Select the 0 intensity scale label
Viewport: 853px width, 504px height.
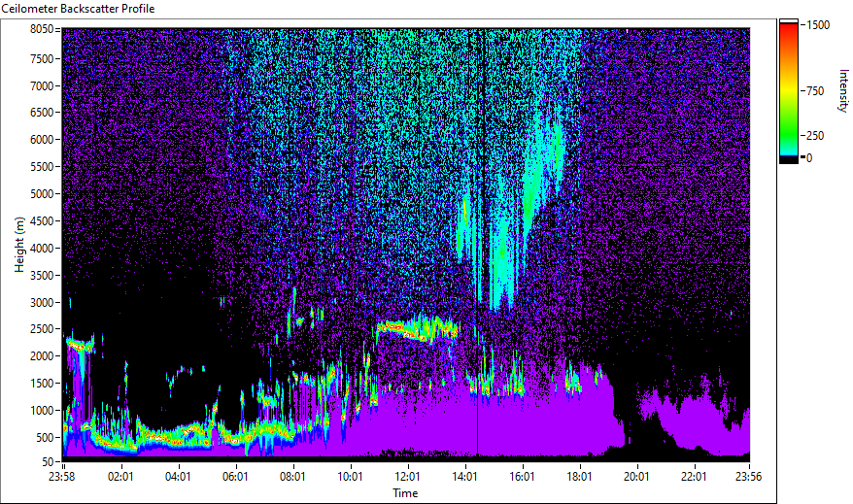809,158
